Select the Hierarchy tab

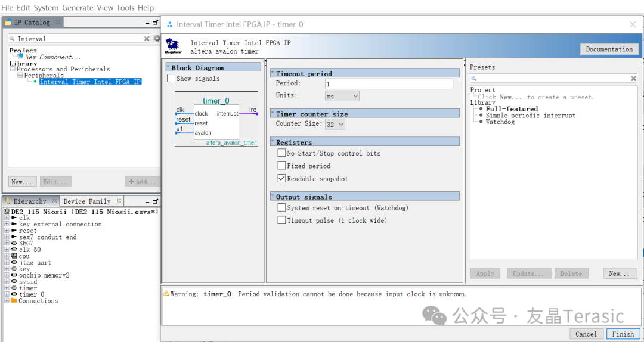[x=30, y=201]
